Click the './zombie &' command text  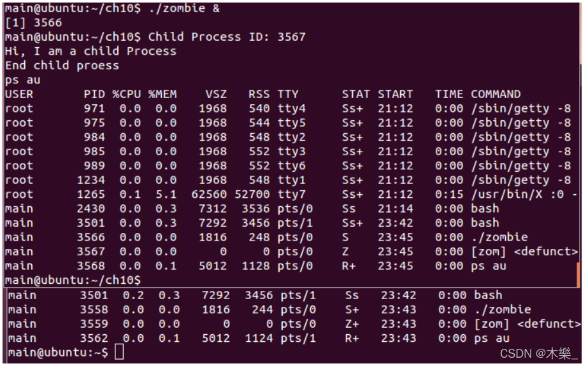tap(184, 8)
